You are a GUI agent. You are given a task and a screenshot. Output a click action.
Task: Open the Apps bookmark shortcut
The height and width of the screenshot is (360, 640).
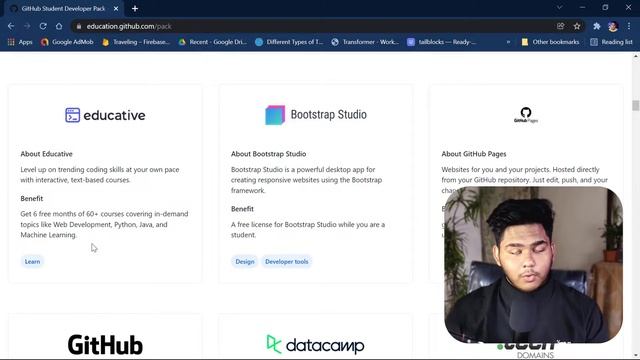[x=20, y=42]
